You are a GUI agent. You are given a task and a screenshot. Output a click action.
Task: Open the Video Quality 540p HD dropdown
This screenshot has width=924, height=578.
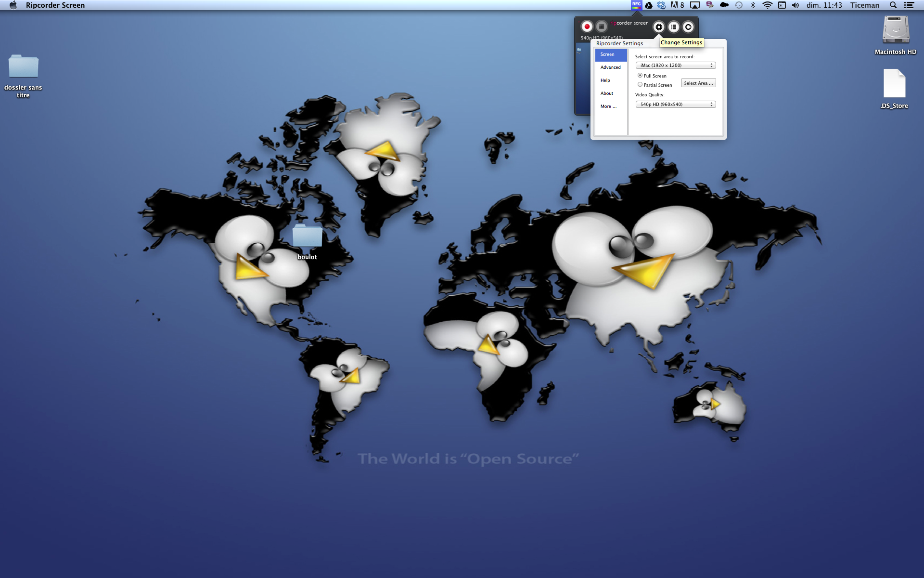[676, 104]
